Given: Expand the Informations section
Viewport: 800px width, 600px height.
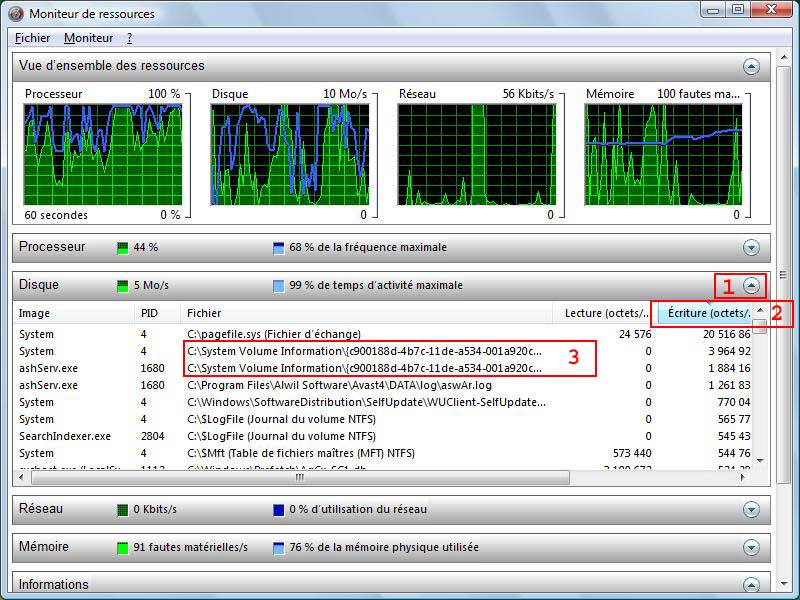Looking at the screenshot, I should point(751,585).
